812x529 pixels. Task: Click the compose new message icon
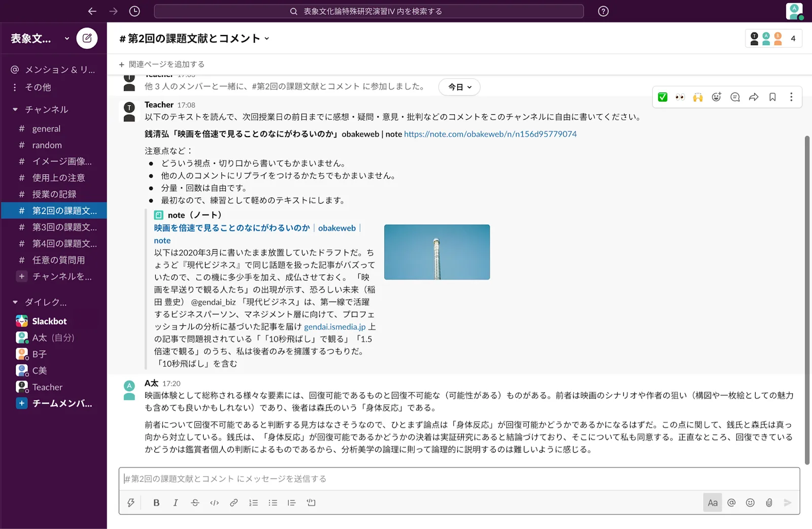point(87,38)
